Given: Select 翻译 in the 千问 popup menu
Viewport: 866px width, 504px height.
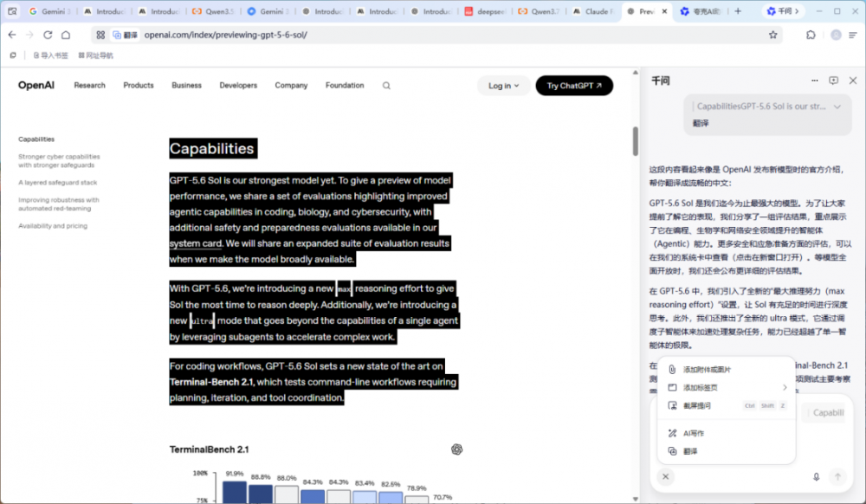Looking at the screenshot, I should coord(727,451).
